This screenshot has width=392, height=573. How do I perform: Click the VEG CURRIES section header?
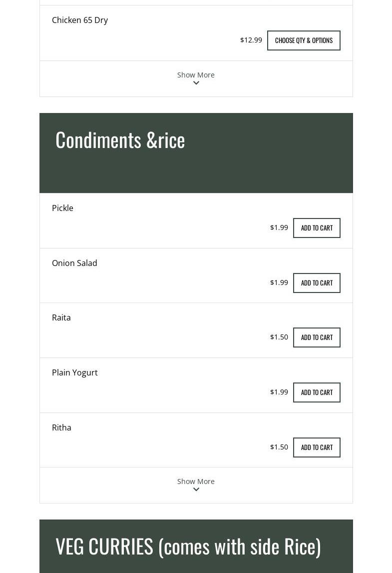pyautogui.click(x=188, y=546)
